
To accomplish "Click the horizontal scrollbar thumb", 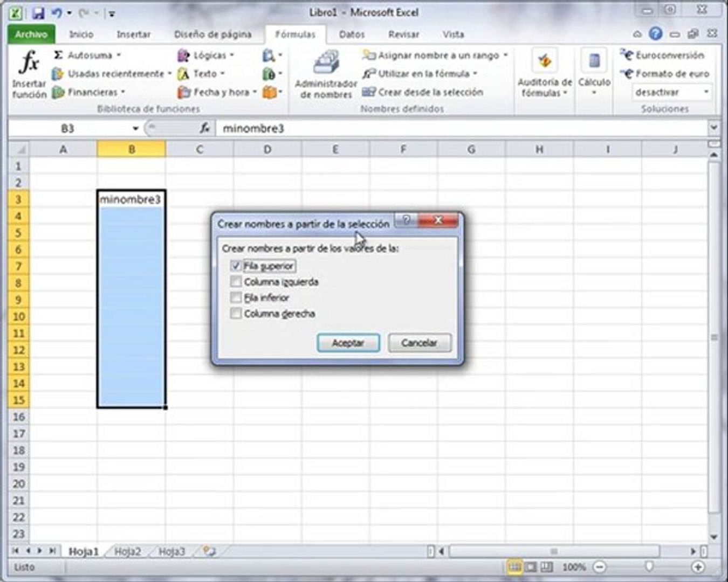I will pyautogui.click(x=554, y=551).
